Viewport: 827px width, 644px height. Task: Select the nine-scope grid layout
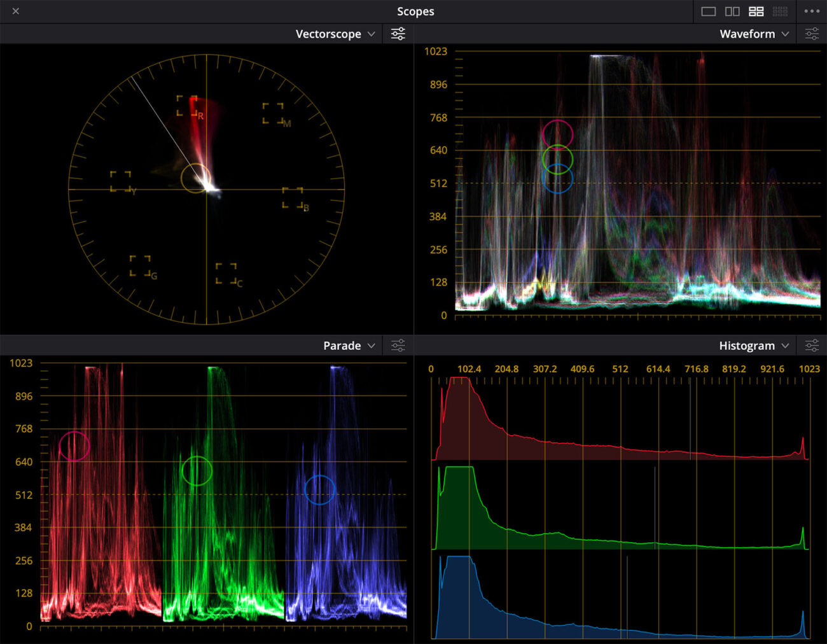tap(780, 11)
